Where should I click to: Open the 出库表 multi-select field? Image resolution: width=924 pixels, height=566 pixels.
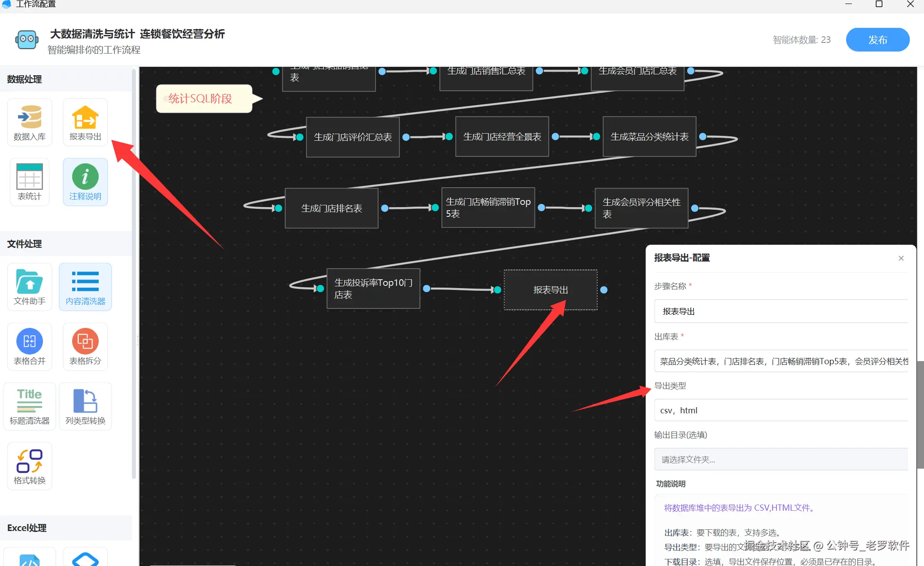(x=781, y=361)
